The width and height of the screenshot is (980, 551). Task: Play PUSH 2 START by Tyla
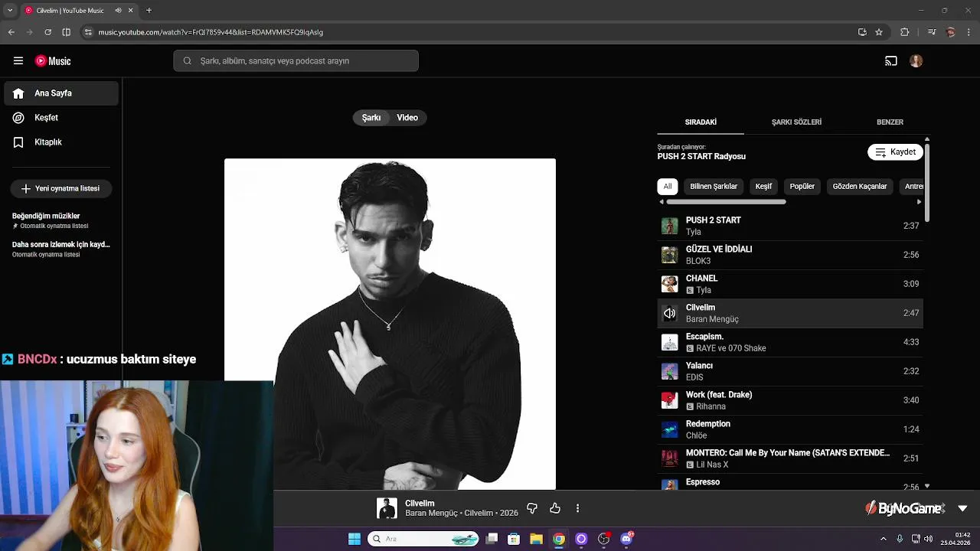click(x=790, y=226)
